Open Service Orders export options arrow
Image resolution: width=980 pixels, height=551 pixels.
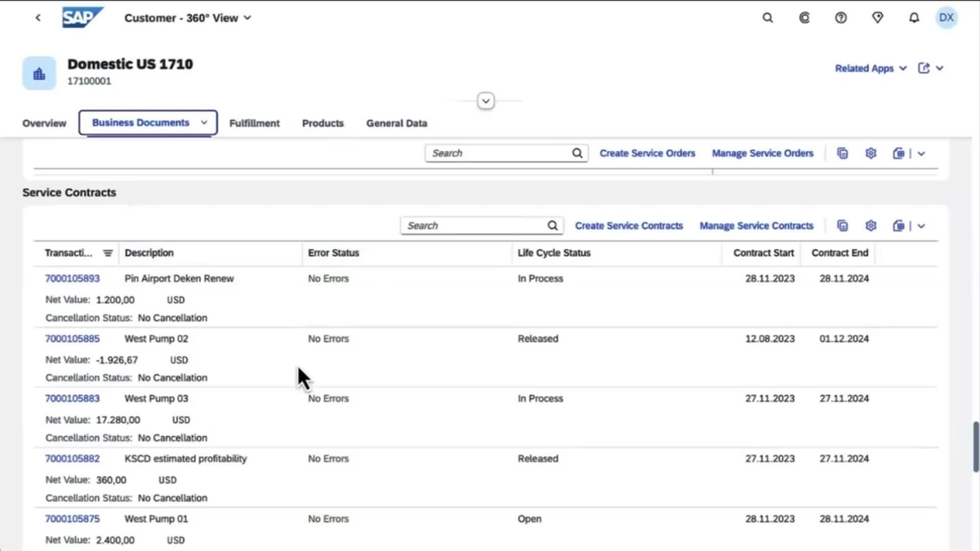[921, 153]
